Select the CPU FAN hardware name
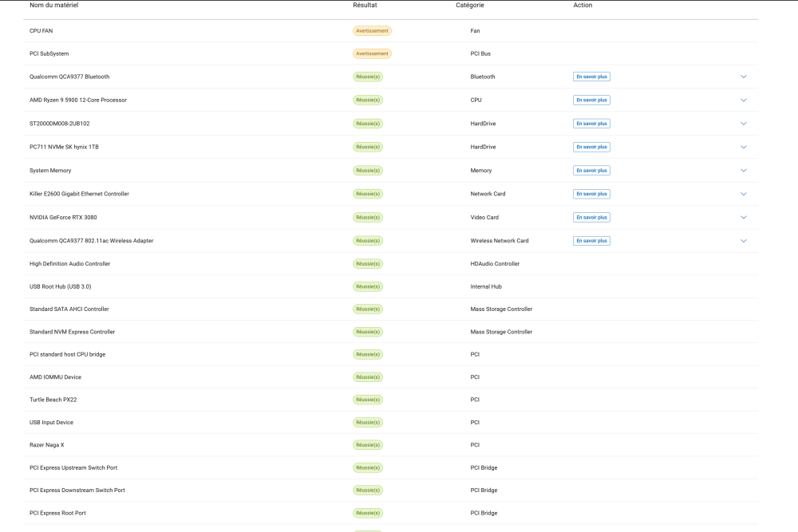798x532 pixels. (x=41, y=31)
